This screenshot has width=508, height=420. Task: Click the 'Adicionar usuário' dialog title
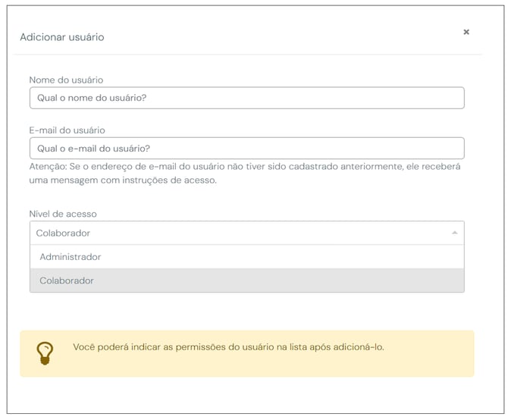click(62, 37)
